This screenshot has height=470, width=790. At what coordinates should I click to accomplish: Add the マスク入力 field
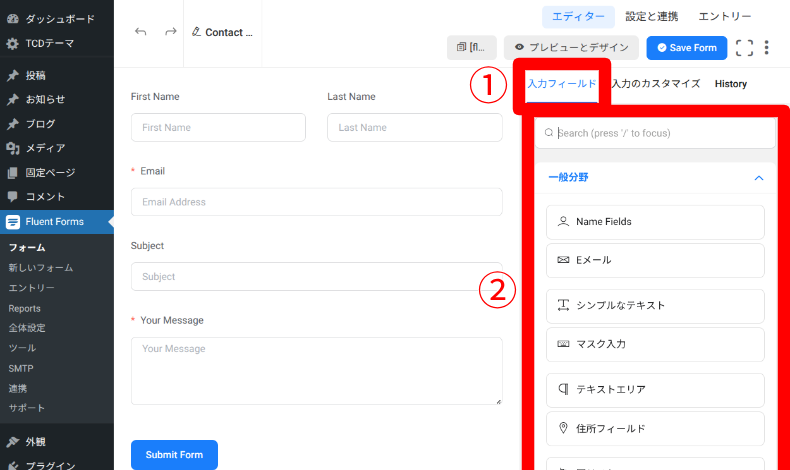tap(655, 344)
